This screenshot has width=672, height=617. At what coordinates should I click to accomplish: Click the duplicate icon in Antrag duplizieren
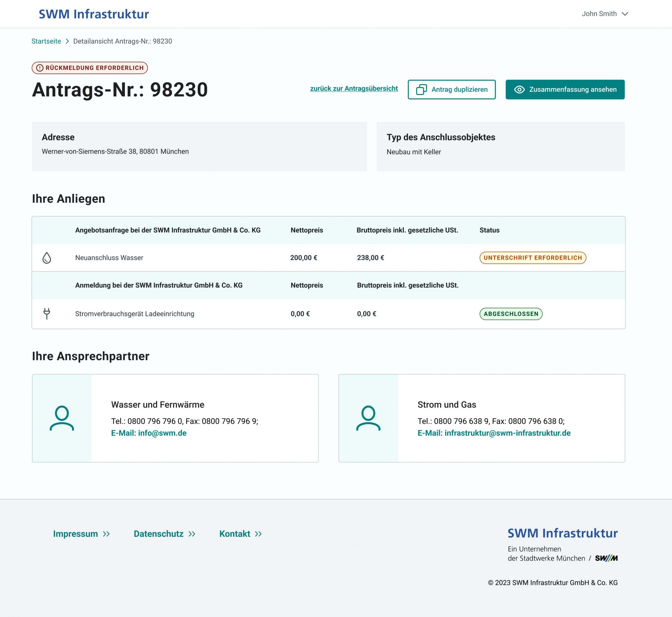[x=421, y=90]
